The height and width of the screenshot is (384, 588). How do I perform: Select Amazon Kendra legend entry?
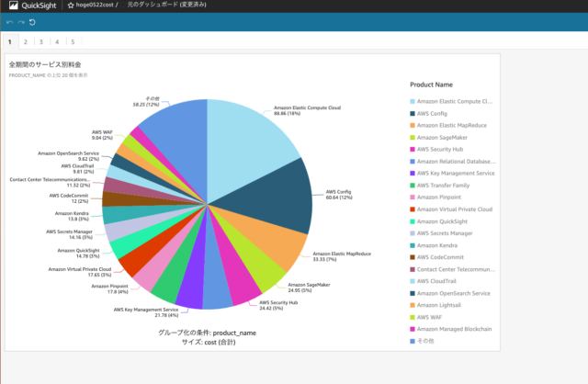[434, 245]
